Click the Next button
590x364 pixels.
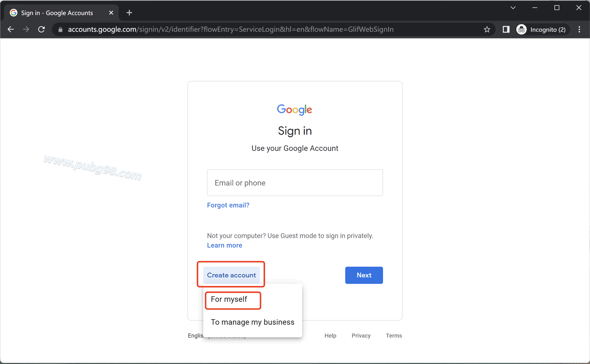pos(364,275)
